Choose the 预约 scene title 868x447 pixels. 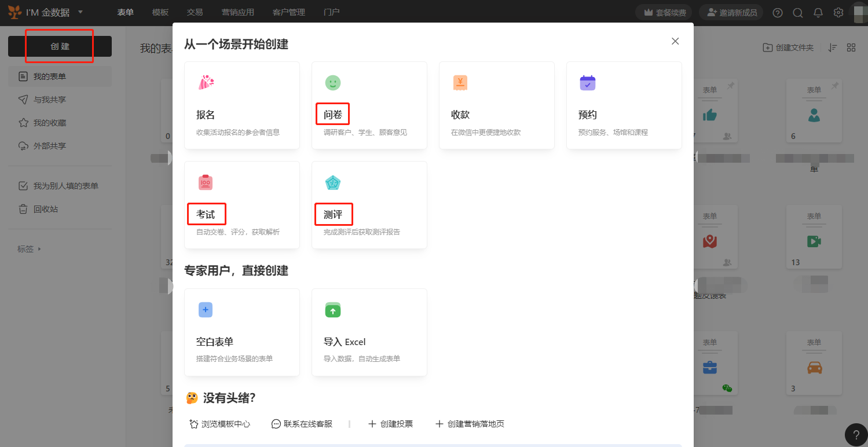pyautogui.click(x=588, y=115)
